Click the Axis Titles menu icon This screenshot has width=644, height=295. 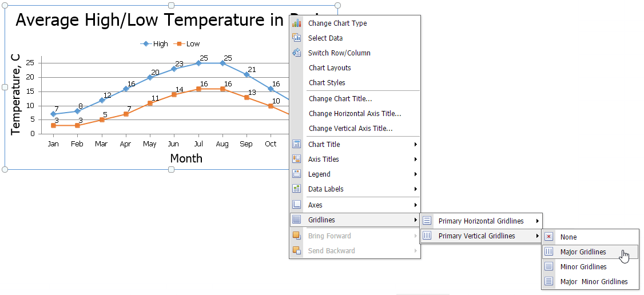pyautogui.click(x=296, y=160)
